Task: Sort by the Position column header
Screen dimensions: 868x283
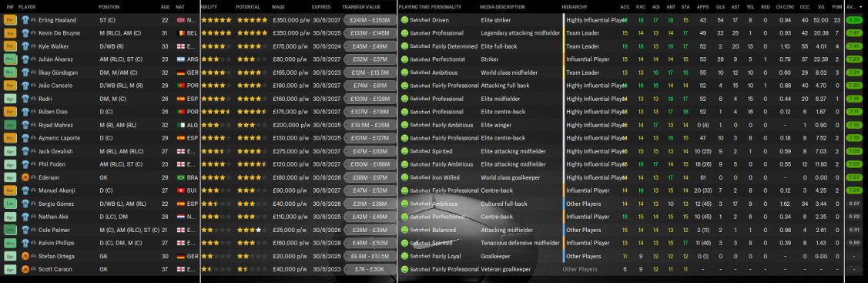Action: (x=109, y=7)
